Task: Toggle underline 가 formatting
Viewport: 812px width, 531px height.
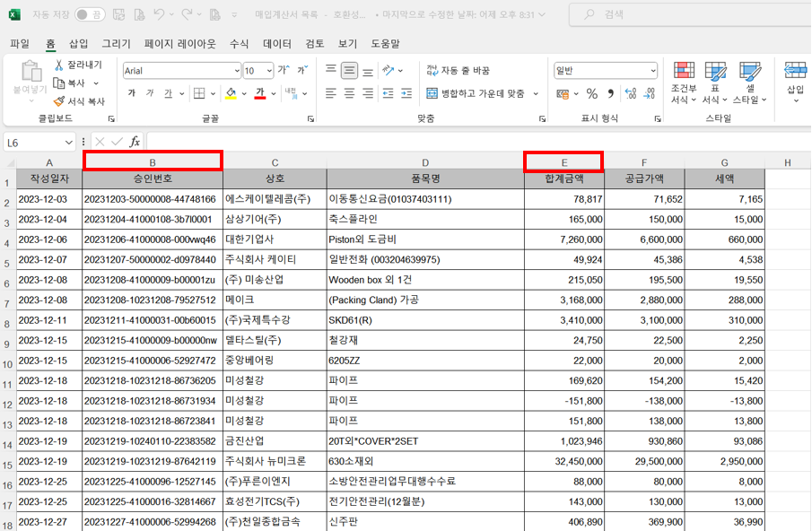Action: (x=168, y=93)
